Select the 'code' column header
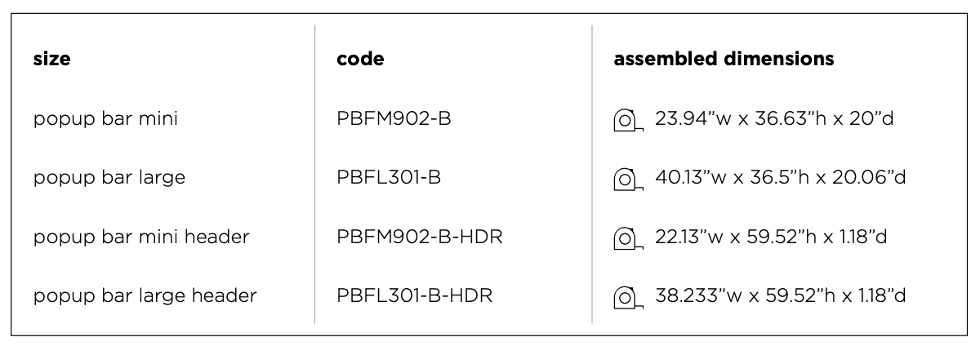This screenshot has width=980, height=346. tap(360, 60)
